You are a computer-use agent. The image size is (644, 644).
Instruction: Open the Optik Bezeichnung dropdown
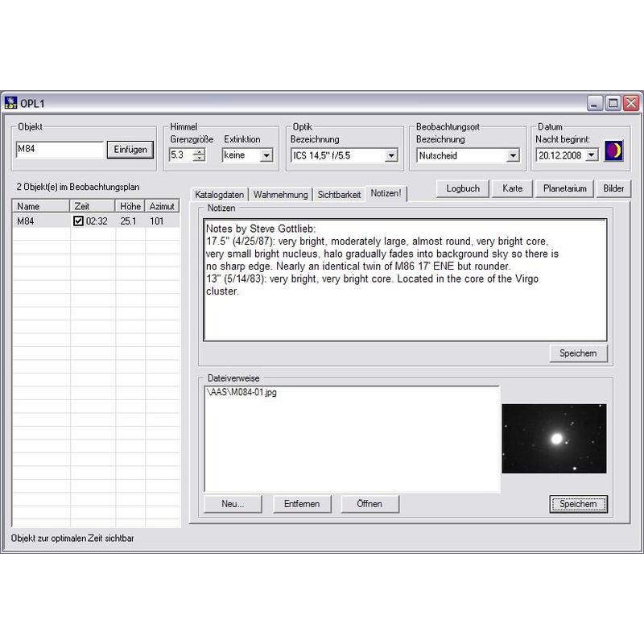(x=391, y=155)
